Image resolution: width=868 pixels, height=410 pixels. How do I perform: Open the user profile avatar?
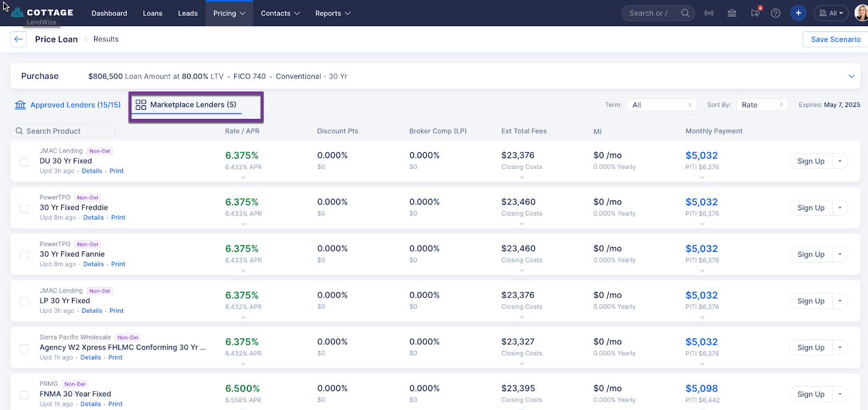(x=861, y=13)
